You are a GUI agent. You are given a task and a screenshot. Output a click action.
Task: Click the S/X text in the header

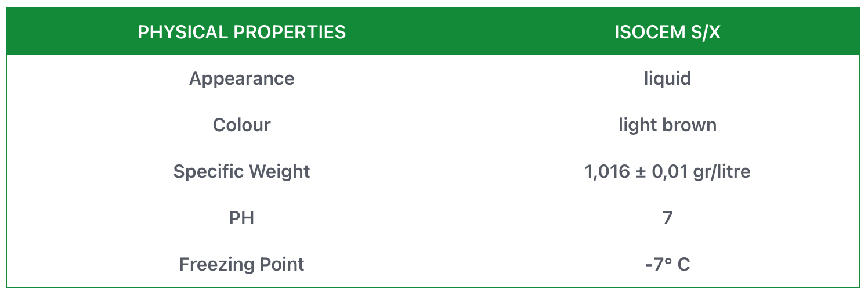coord(704,32)
